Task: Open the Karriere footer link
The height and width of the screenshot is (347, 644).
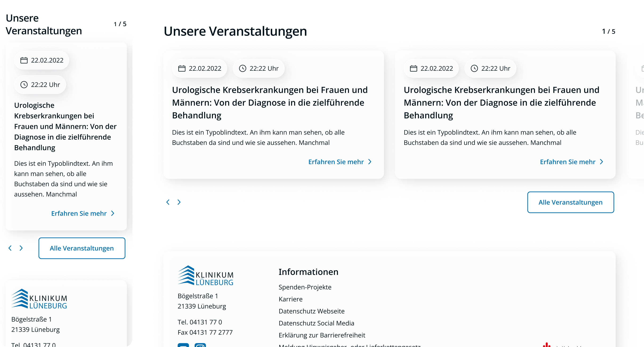Action: 291,299
